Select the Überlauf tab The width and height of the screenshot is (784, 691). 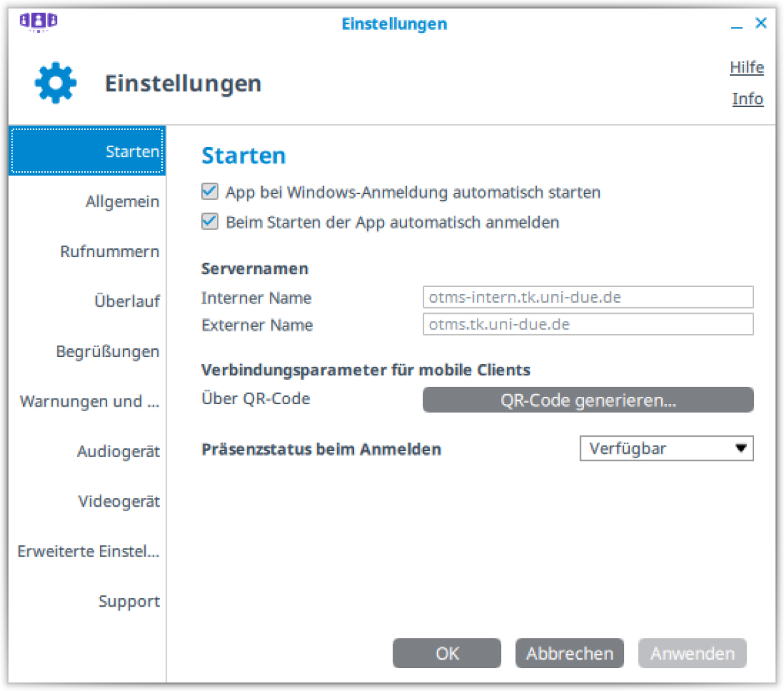[x=127, y=301]
